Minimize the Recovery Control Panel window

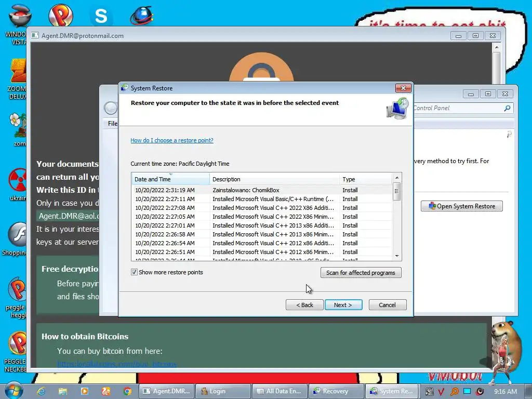point(471,94)
